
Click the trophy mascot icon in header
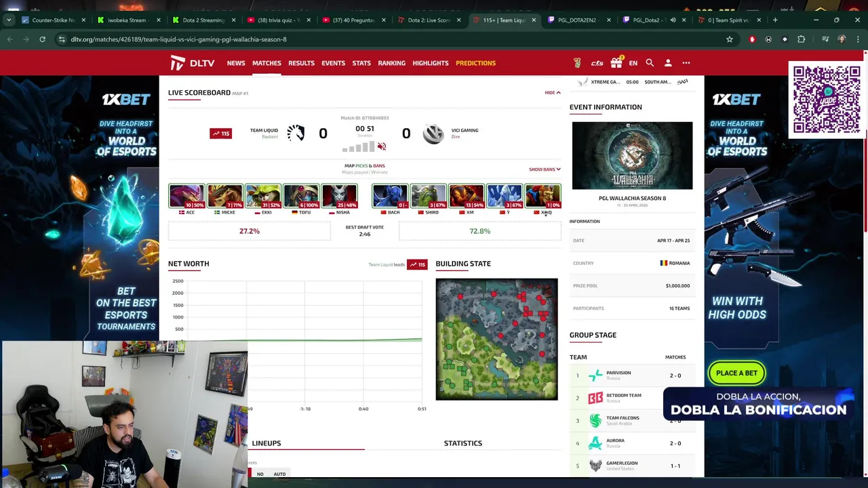pos(577,63)
